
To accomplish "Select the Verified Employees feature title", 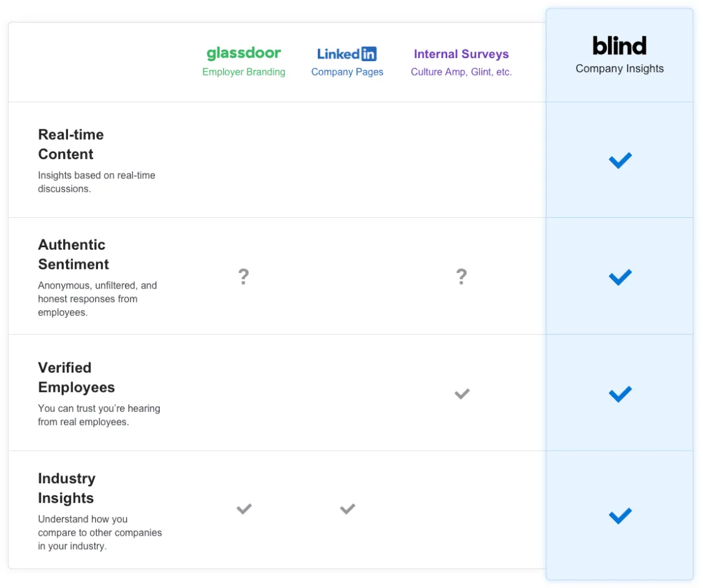I will point(76,377).
